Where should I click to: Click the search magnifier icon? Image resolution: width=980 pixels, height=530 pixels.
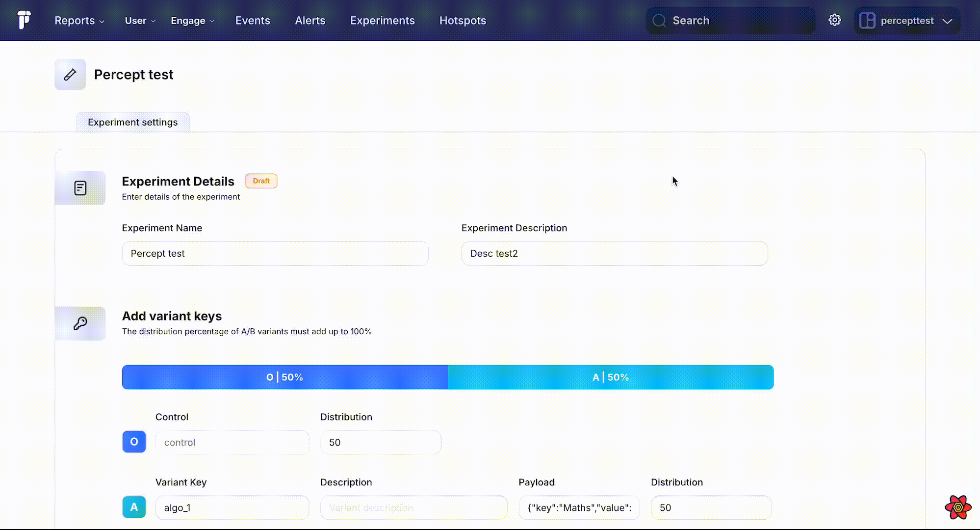[x=659, y=20]
